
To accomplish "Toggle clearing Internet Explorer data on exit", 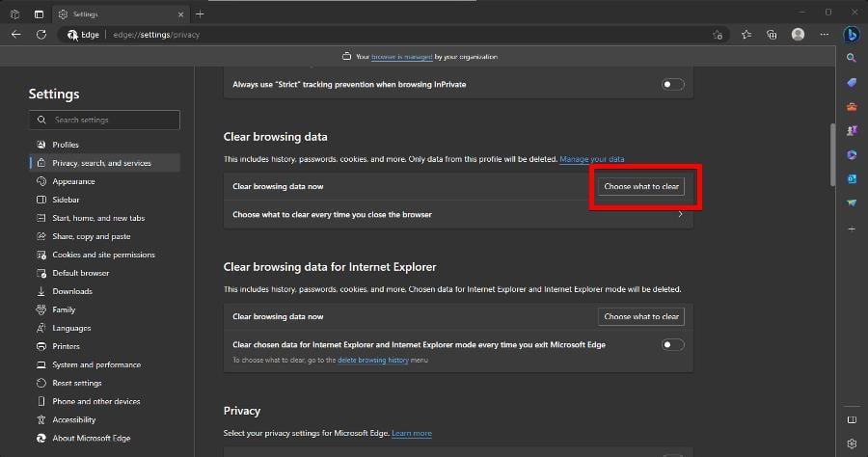I will pos(672,345).
